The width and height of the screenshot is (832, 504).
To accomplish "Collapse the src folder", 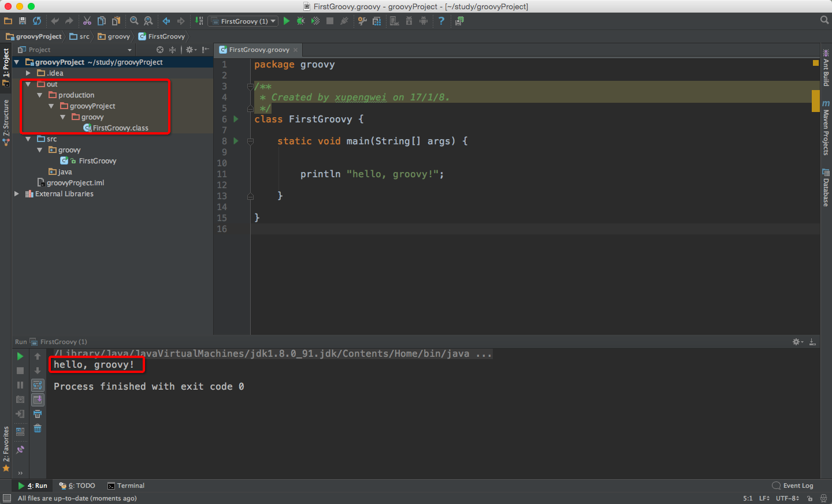I will tap(28, 139).
